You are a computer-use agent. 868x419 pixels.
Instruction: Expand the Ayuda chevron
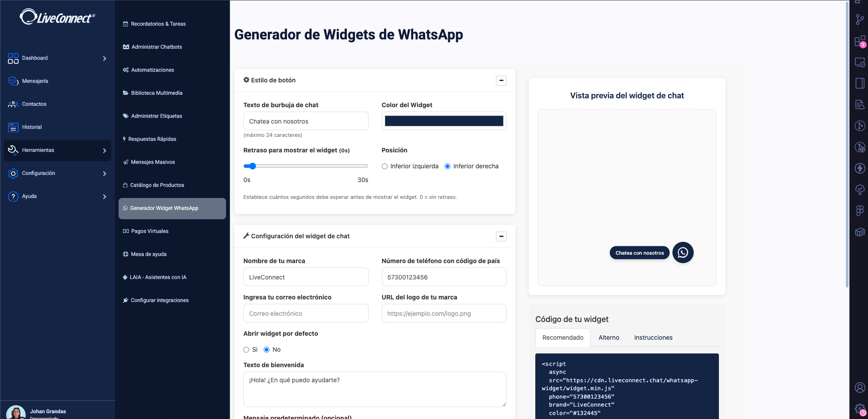tap(104, 197)
